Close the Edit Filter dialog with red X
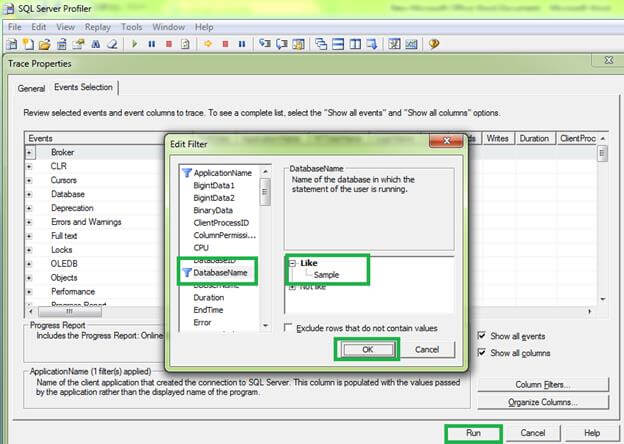The height and width of the screenshot is (444, 624). point(446,140)
